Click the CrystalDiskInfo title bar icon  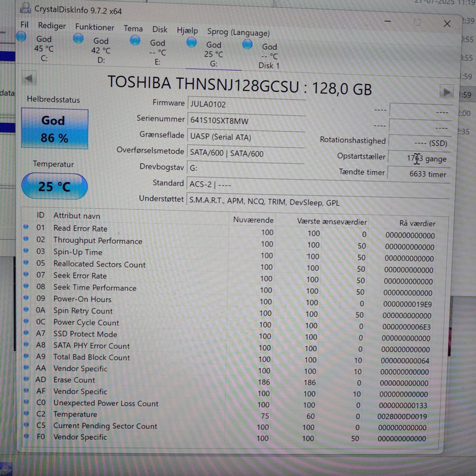click(x=25, y=7)
